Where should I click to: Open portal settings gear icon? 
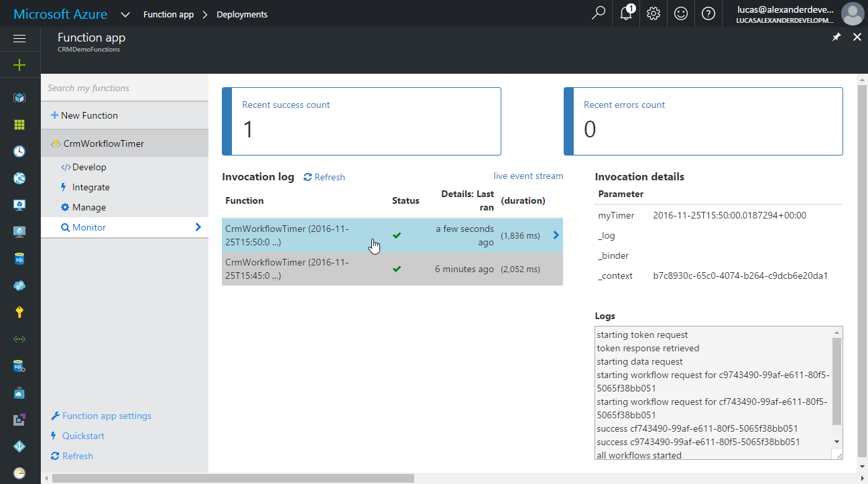tap(654, 13)
